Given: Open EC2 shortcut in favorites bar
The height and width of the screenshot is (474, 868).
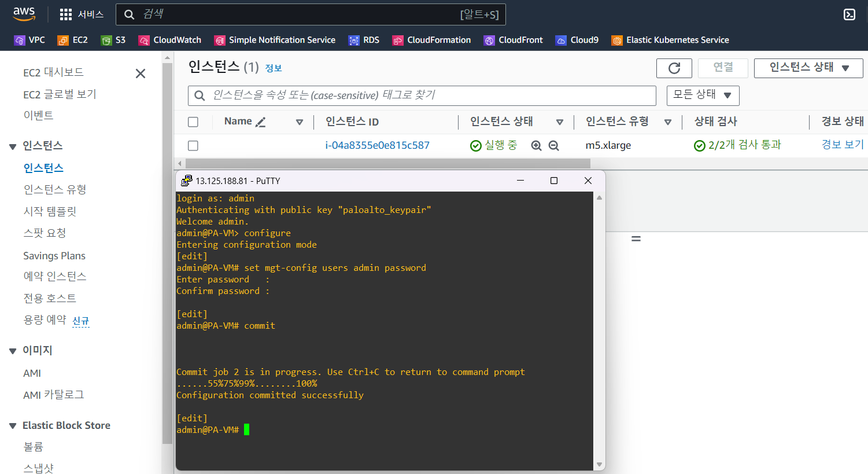Looking at the screenshot, I should [73, 40].
